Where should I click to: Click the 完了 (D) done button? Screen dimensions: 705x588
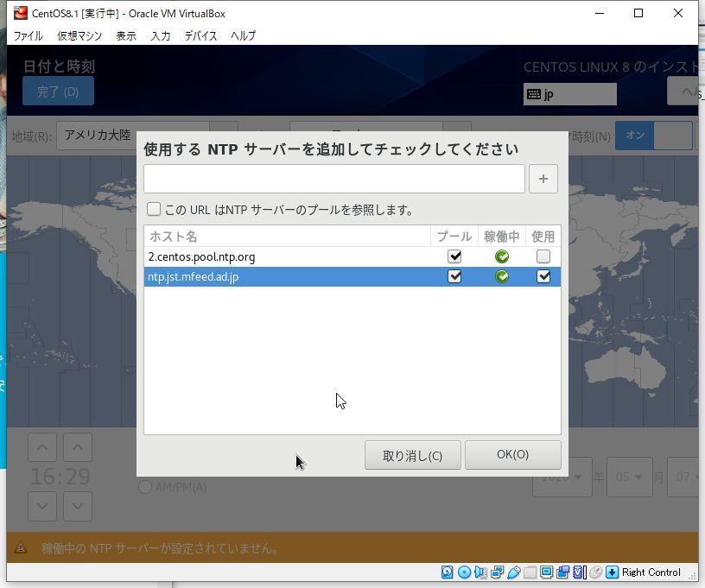(58, 92)
